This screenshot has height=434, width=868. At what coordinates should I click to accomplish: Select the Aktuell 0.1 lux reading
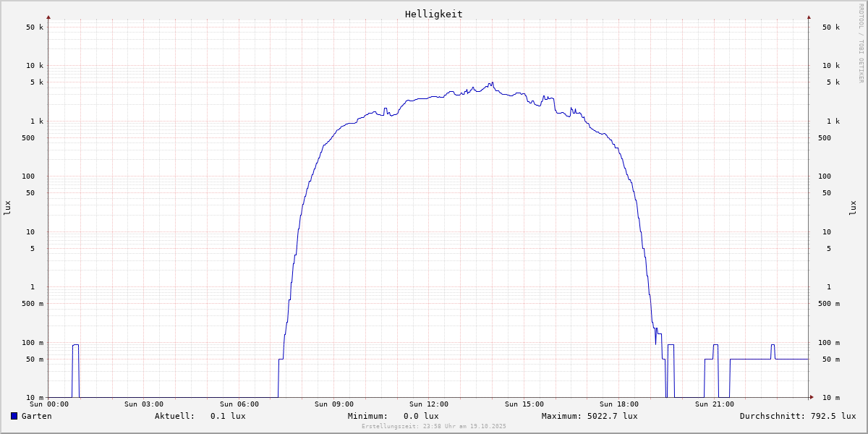pyautogui.click(x=200, y=416)
